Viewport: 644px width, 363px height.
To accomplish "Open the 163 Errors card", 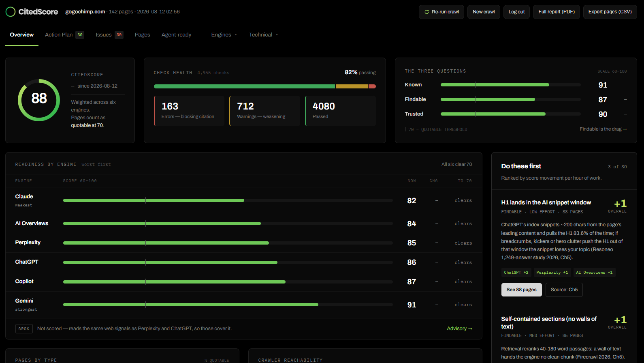I will pyautogui.click(x=189, y=111).
